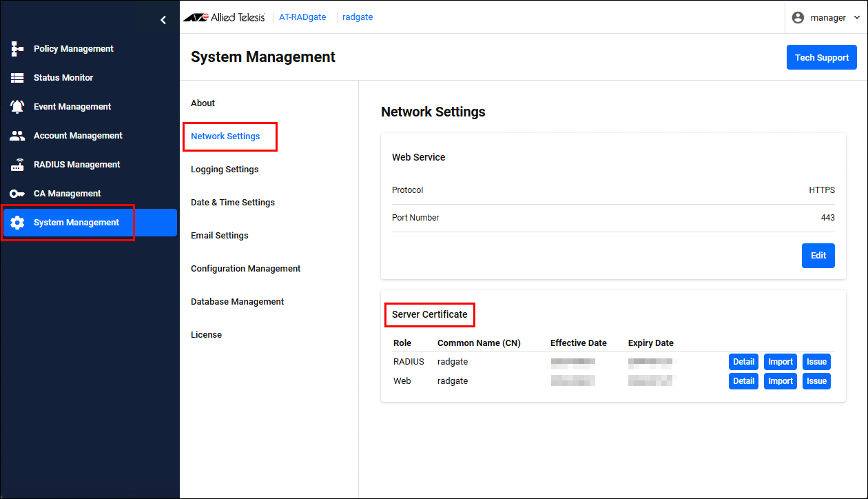Issue a certificate for Web role
The image size is (868, 499).
(816, 381)
